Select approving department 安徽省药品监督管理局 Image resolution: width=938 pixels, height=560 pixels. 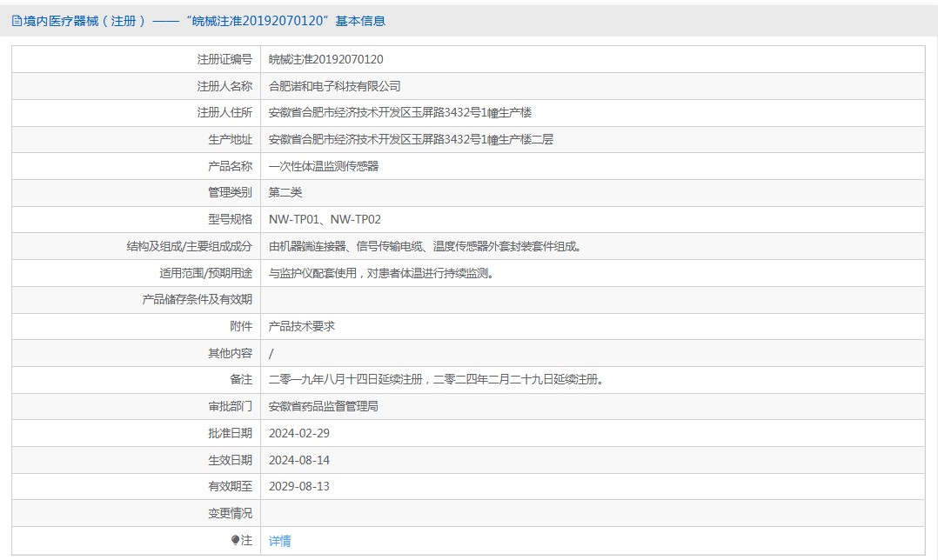coord(323,406)
